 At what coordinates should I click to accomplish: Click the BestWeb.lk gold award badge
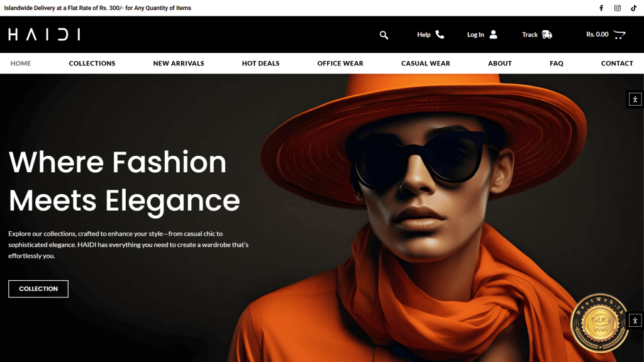[x=599, y=323]
